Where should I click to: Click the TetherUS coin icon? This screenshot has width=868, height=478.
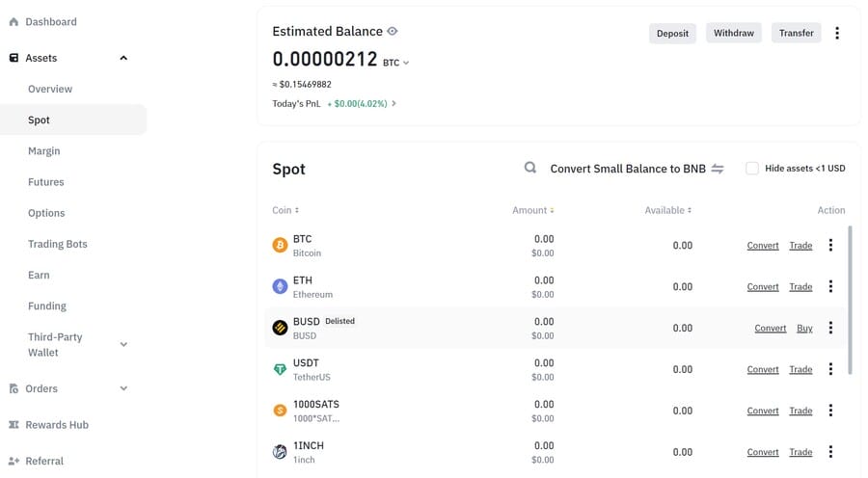coord(280,369)
